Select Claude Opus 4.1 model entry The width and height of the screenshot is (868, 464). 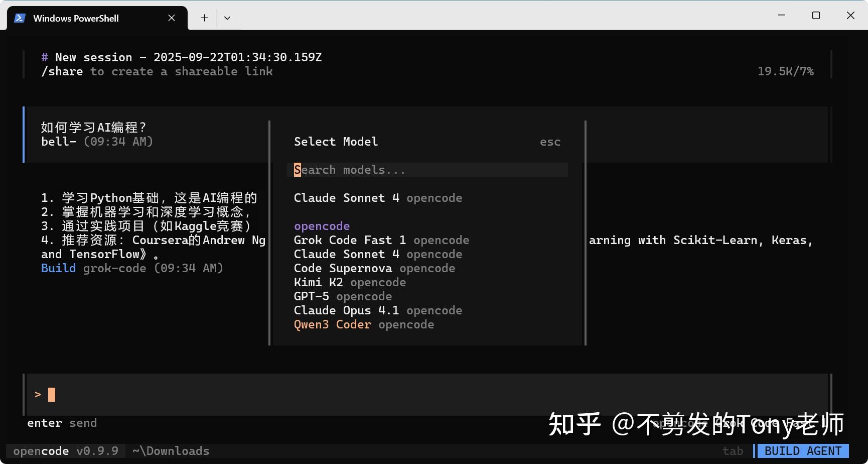(346, 310)
